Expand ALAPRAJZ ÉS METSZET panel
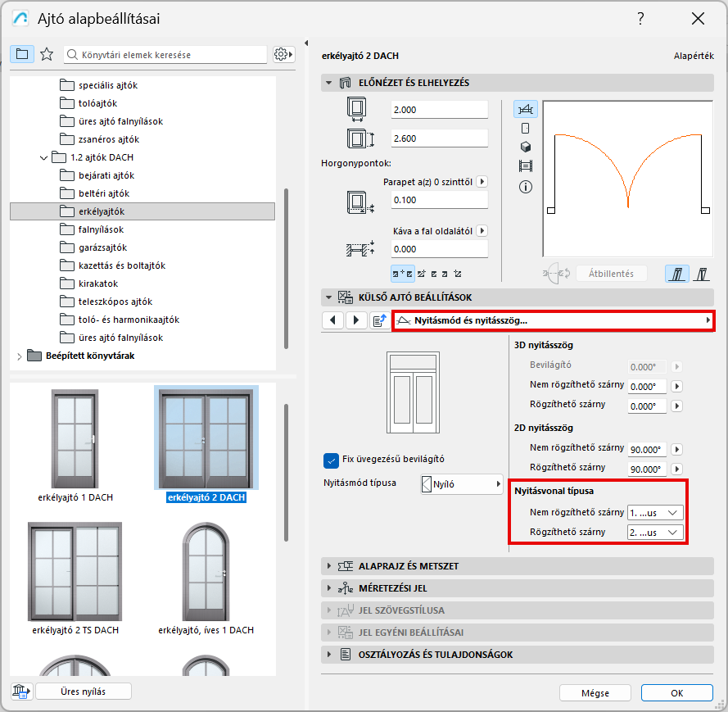This screenshot has height=712, width=728. click(x=328, y=565)
